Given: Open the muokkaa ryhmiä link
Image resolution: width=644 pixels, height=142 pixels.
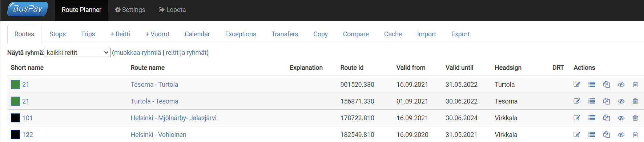Looking at the screenshot, I should tap(137, 53).
